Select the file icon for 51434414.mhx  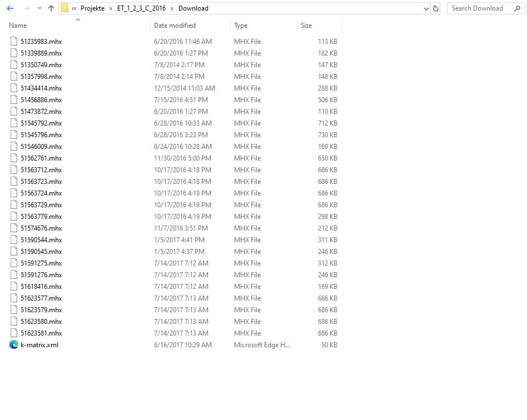(x=14, y=88)
